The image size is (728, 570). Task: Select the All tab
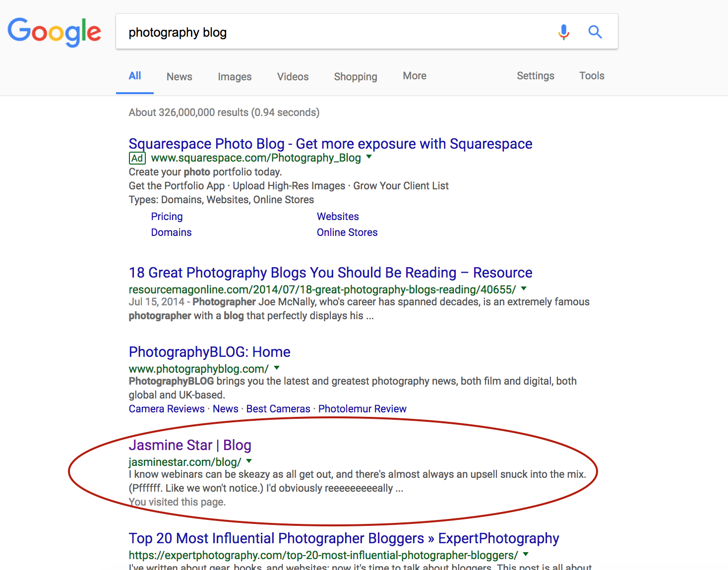point(135,76)
